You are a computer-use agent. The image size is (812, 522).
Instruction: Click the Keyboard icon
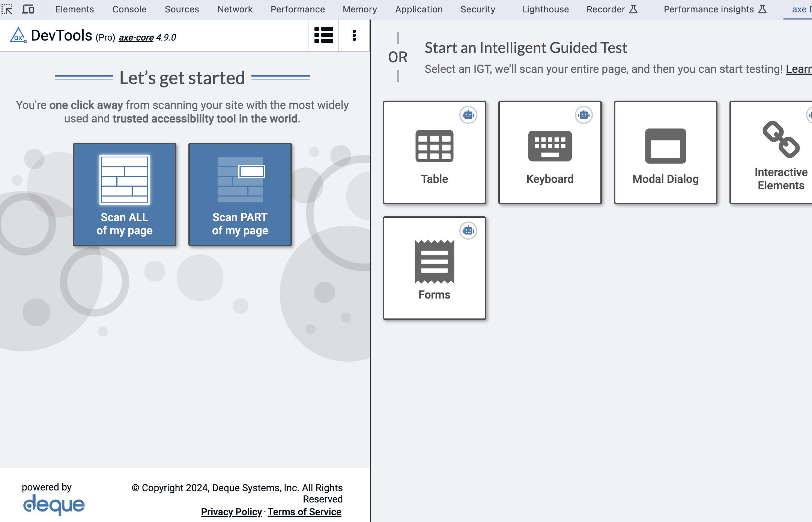point(550,146)
